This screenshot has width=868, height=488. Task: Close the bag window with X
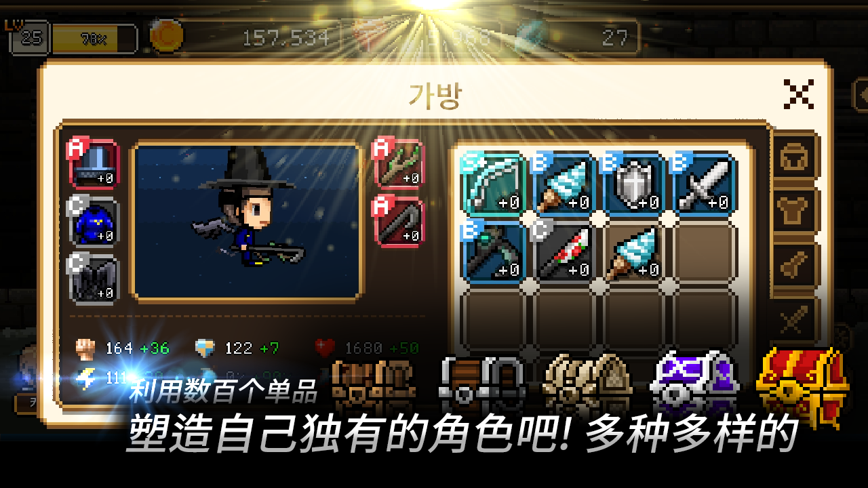pos(798,94)
